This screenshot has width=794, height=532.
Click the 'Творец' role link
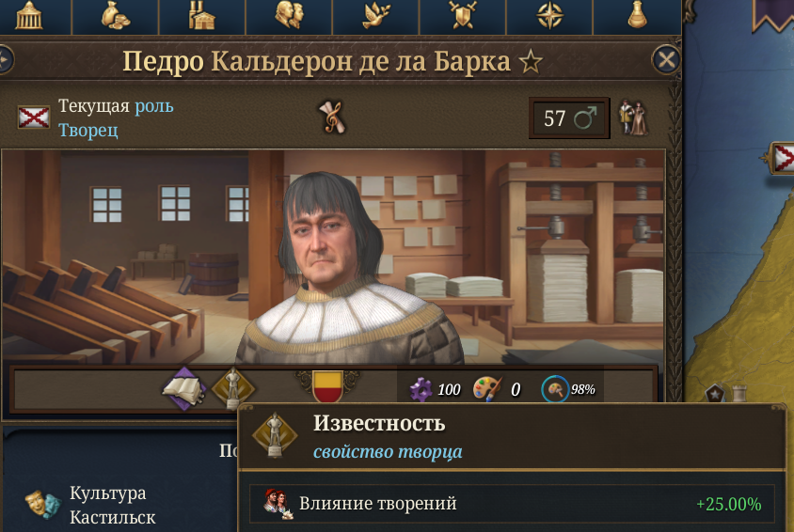pos(88,130)
